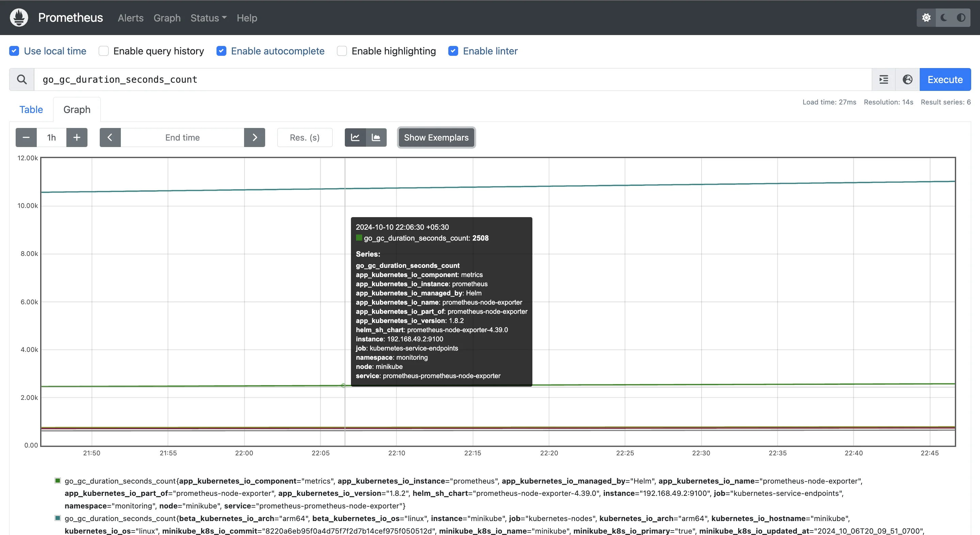Toggle Enable linter checkbox

453,51
